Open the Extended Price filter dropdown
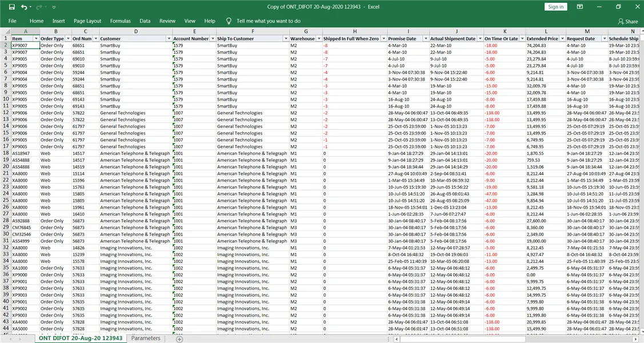 pos(562,39)
